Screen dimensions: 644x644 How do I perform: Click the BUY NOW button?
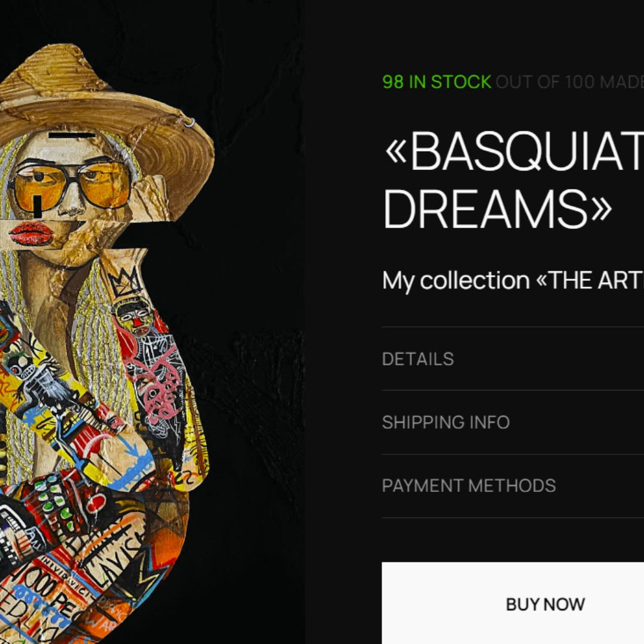point(513,603)
